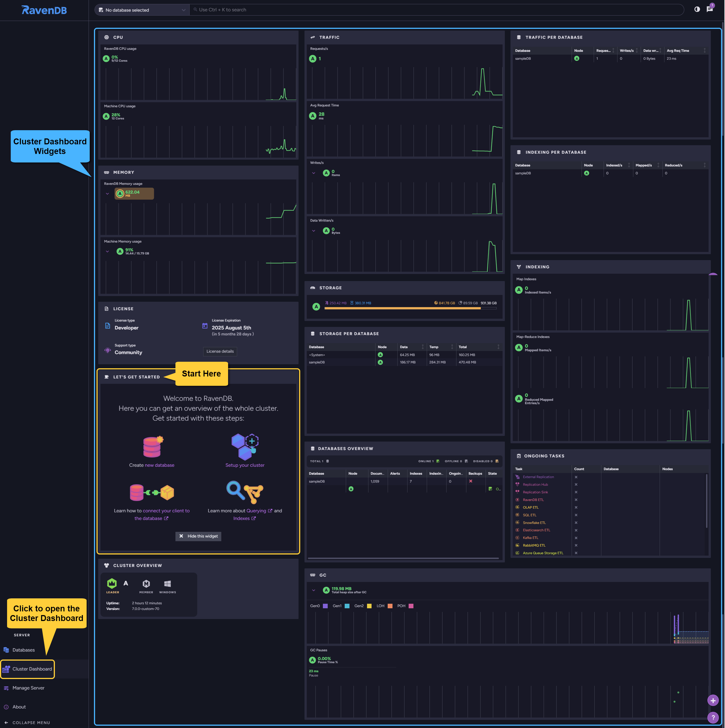Viewport: 725px width, 728px height.
Task: Click the ONLINE 1 filter label
Action: click(429, 461)
